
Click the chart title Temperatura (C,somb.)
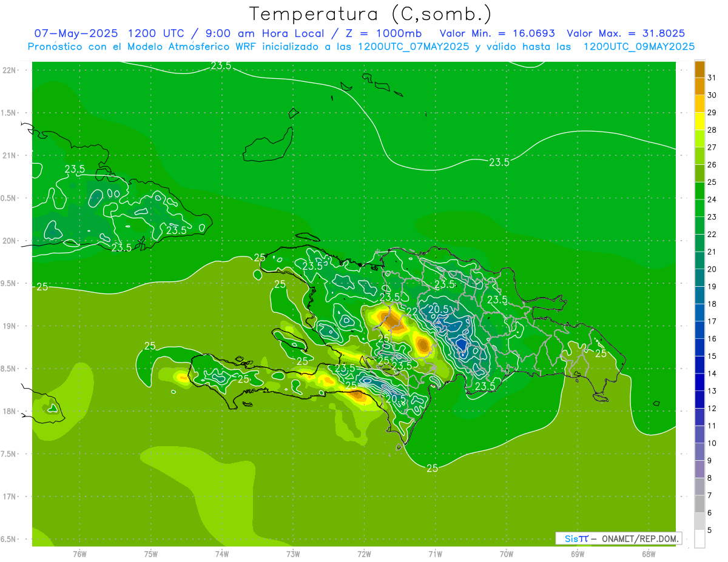(371, 14)
